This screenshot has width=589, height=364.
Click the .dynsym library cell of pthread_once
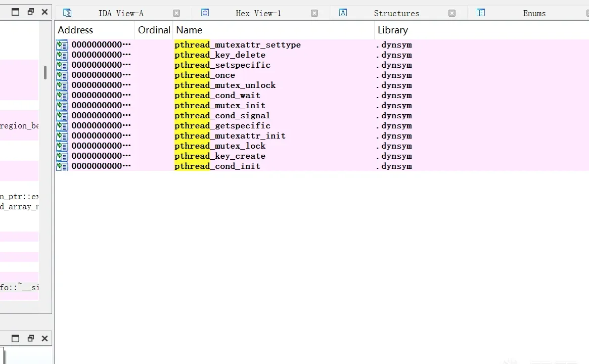click(394, 75)
